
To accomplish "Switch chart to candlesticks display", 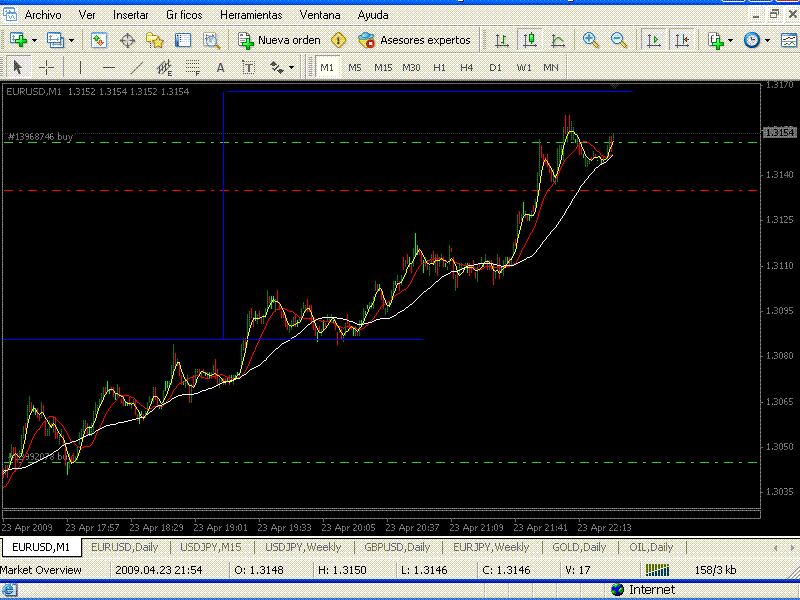I will 530,40.
